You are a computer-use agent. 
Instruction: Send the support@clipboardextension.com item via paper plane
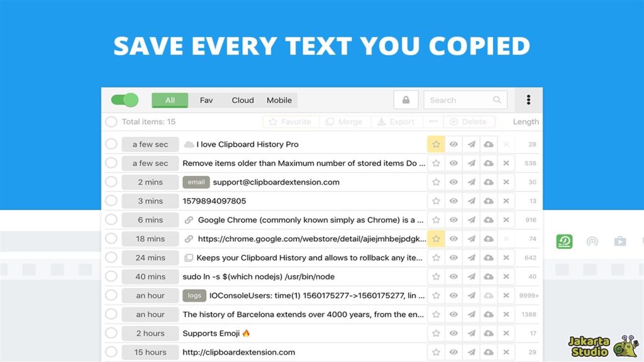[471, 182]
